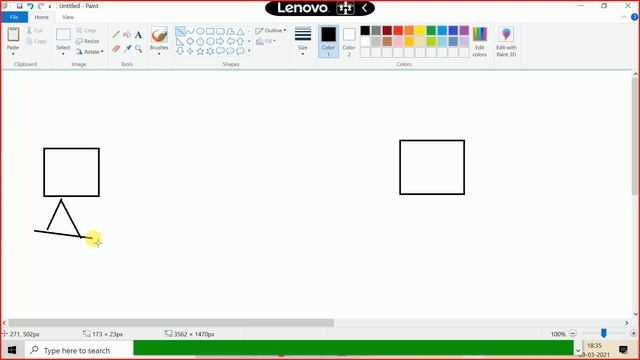Switch to the View tab
Image resolution: width=640 pixels, height=360 pixels.
coord(68,17)
